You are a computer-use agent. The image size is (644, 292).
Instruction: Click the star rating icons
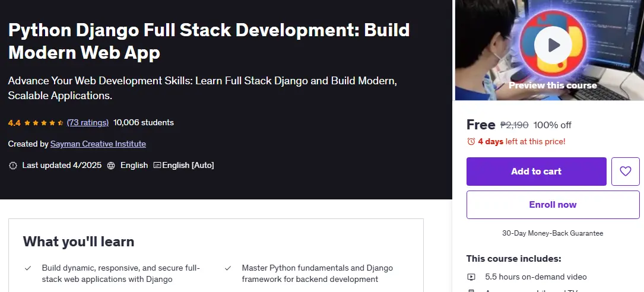(43, 123)
